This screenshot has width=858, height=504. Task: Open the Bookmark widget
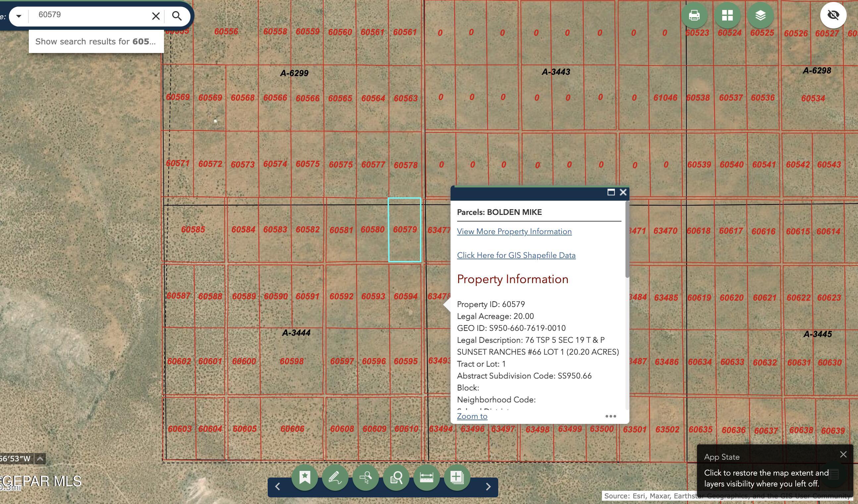tap(304, 478)
